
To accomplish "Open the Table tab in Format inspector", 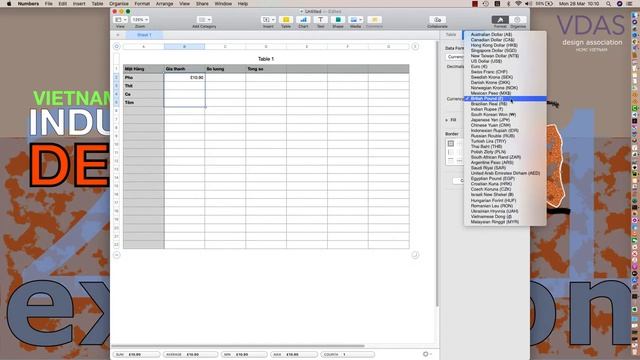I will 451,35.
